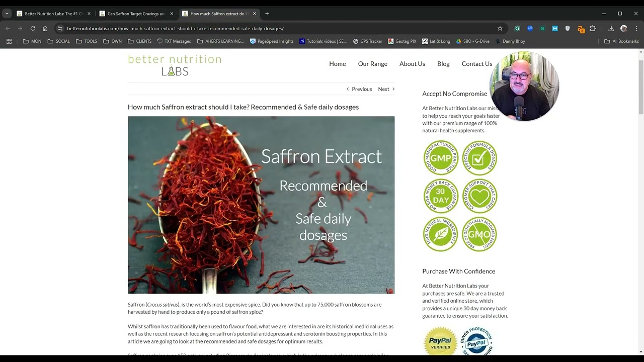Go to browser home page

45,29
